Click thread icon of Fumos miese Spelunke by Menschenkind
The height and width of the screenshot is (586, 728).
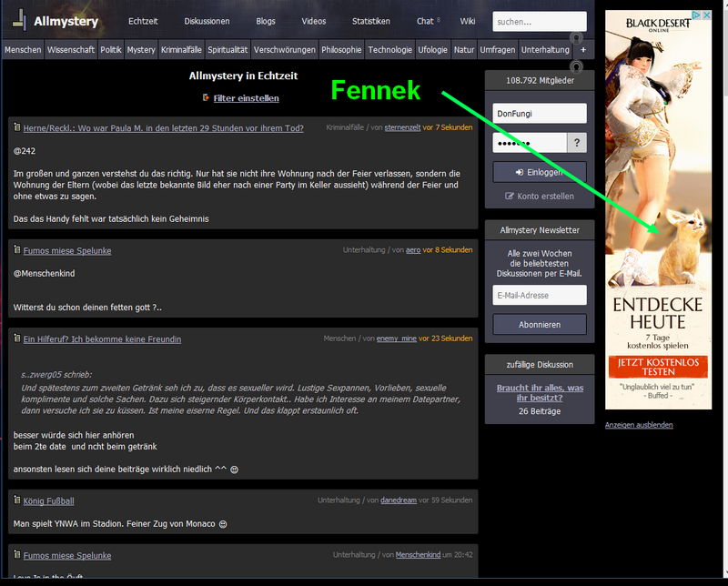17,554
